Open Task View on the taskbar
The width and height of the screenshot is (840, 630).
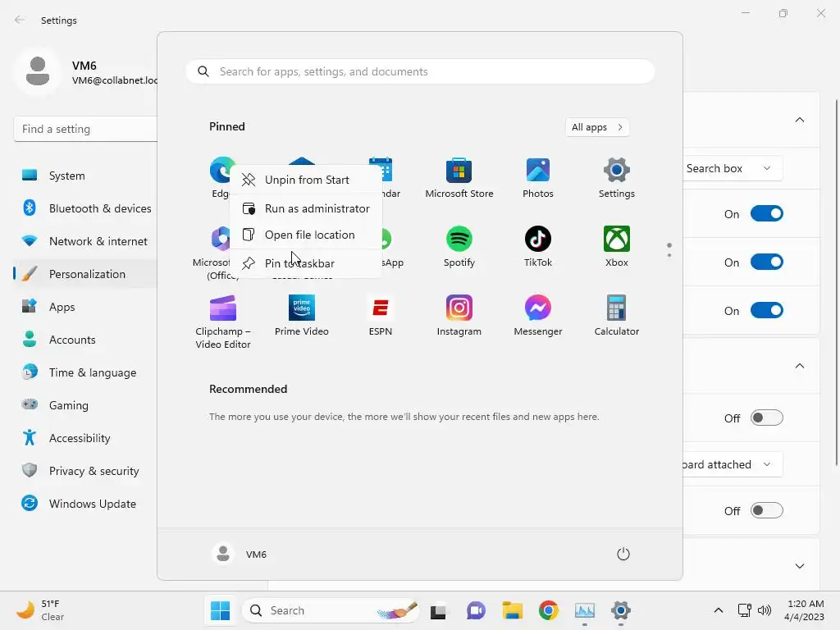pos(438,610)
